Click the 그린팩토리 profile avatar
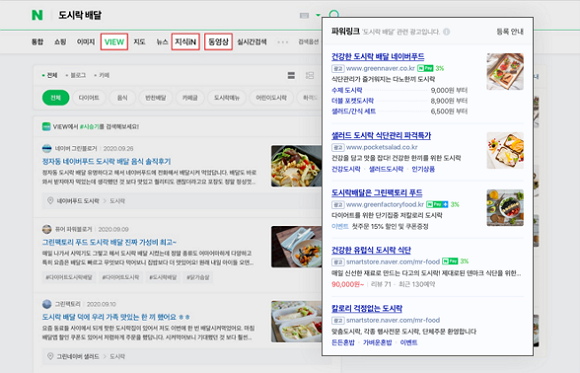This screenshot has height=373, width=580. point(47,304)
